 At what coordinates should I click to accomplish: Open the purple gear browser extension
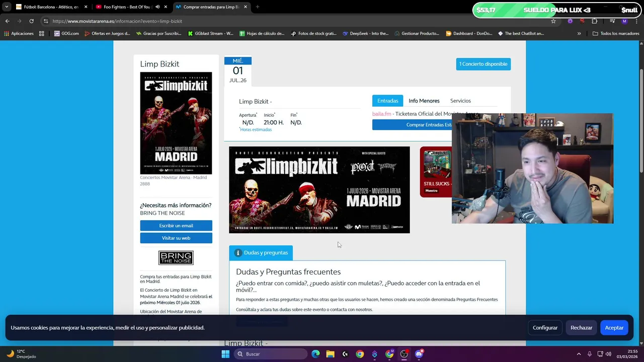570,21
